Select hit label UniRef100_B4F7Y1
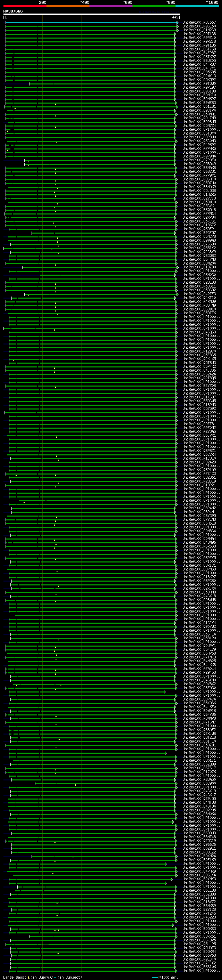The width and height of the screenshot is (222, 980). 199,68
